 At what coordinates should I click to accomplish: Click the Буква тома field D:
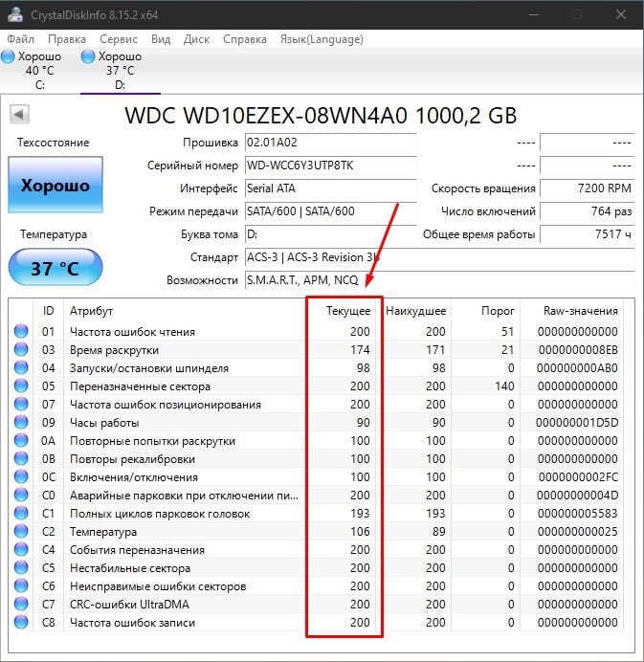331,233
